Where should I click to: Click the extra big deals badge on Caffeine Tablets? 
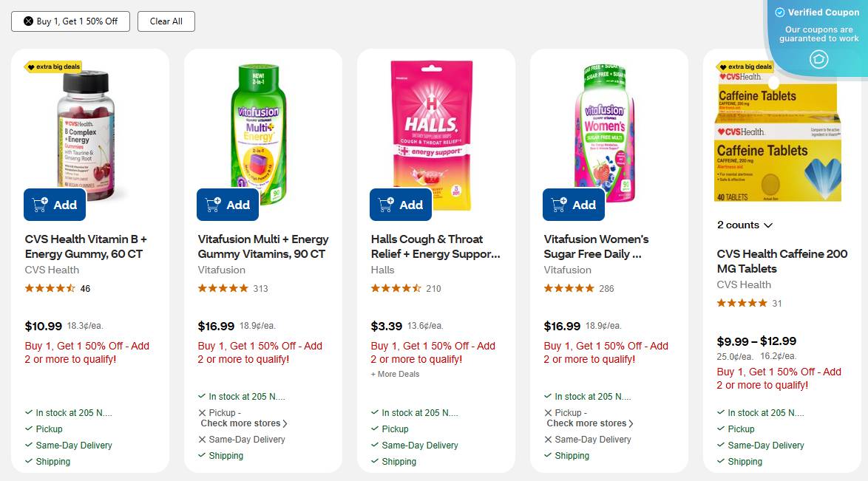[x=747, y=66]
